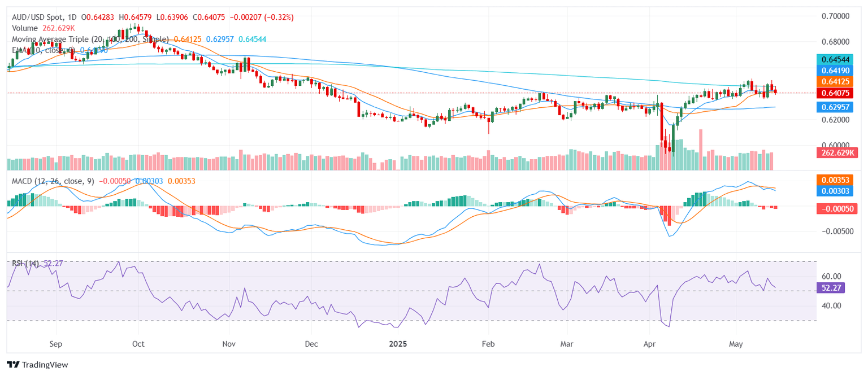Click the red 0.64075 current price tag
Image resolution: width=868 pixels, height=376 pixels.
coord(837,93)
